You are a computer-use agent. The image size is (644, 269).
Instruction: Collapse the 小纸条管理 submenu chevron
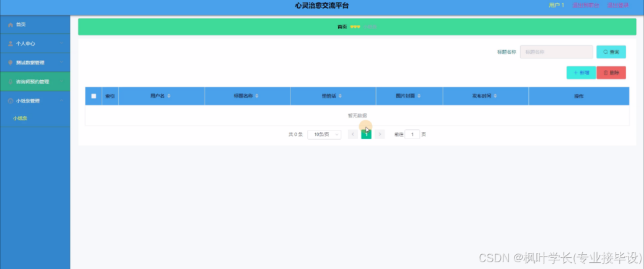(x=61, y=101)
